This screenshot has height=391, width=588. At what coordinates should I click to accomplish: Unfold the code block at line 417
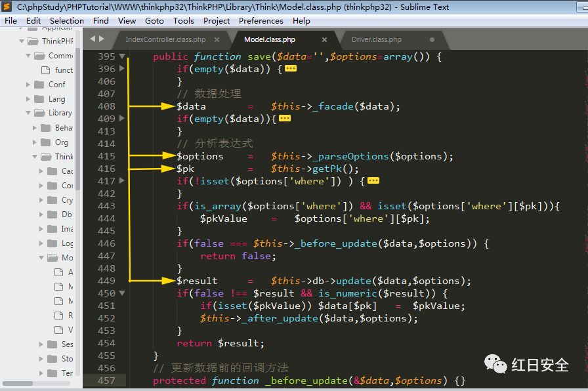(121, 180)
